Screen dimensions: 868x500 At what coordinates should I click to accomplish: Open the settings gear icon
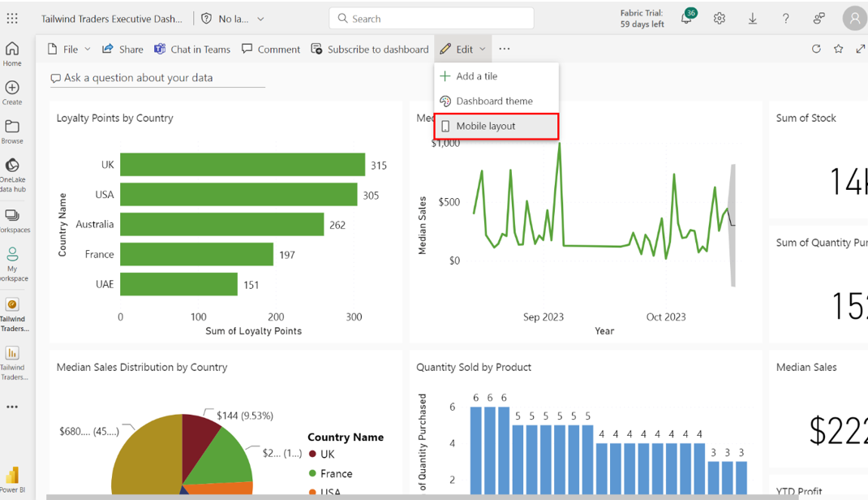pos(720,19)
